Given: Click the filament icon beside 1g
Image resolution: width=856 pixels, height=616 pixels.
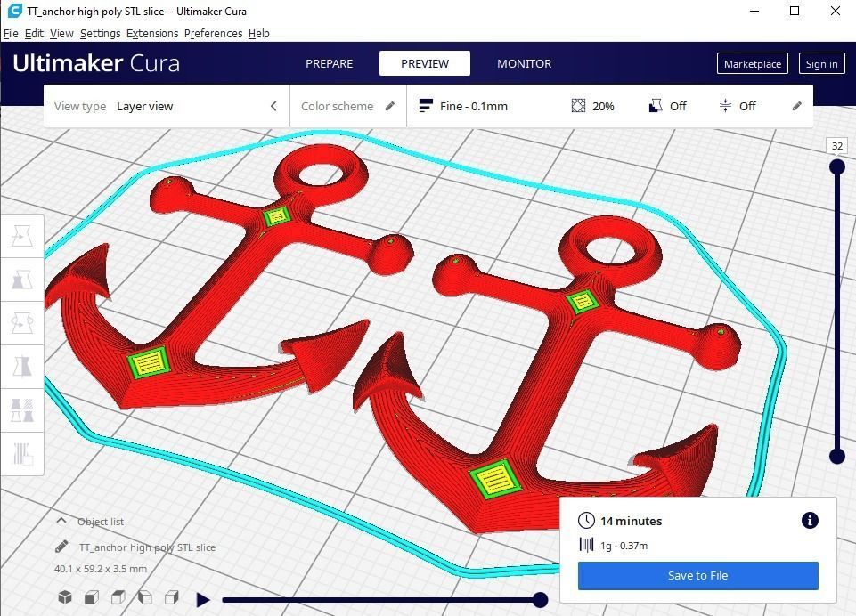Looking at the screenshot, I should click(x=586, y=545).
